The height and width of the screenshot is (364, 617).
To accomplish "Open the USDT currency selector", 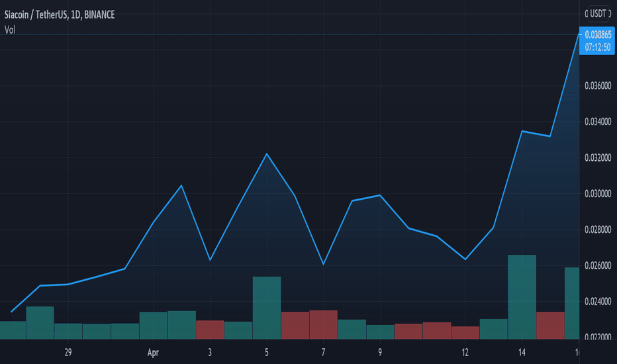I will tap(598, 14).
